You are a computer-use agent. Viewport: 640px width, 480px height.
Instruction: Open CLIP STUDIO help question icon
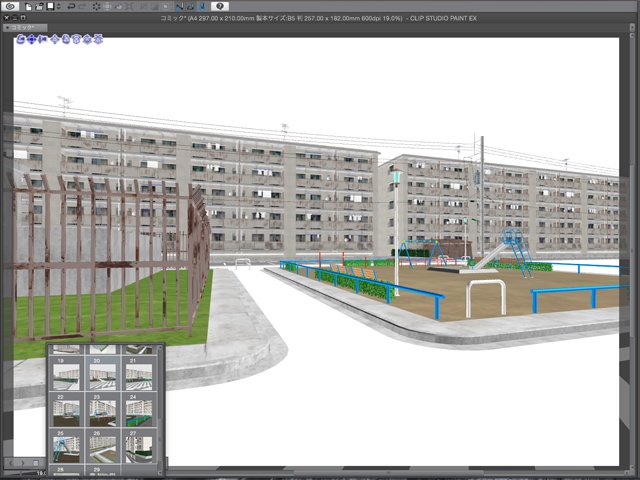point(220,7)
